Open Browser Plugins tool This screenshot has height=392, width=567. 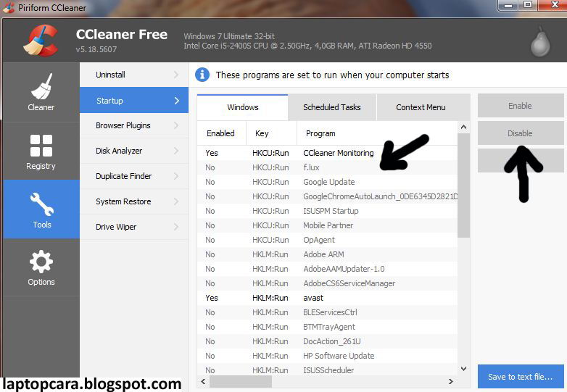tap(134, 125)
